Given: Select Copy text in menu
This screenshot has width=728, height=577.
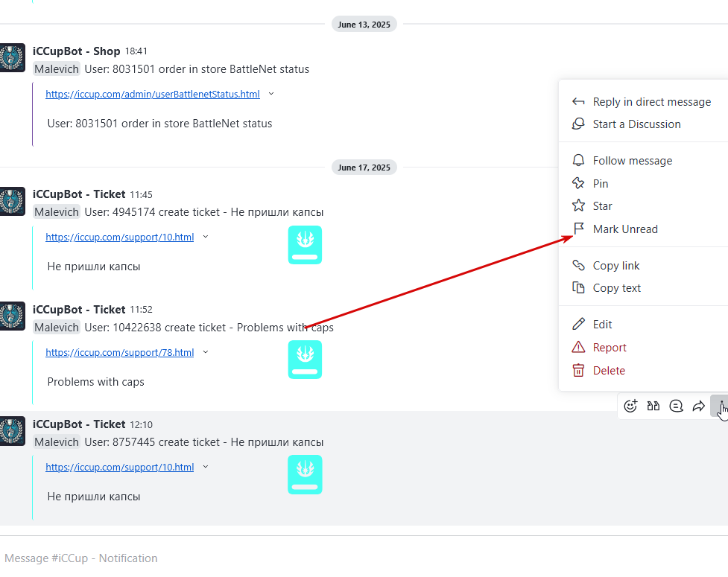Looking at the screenshot, I should (x=643, y=287).
